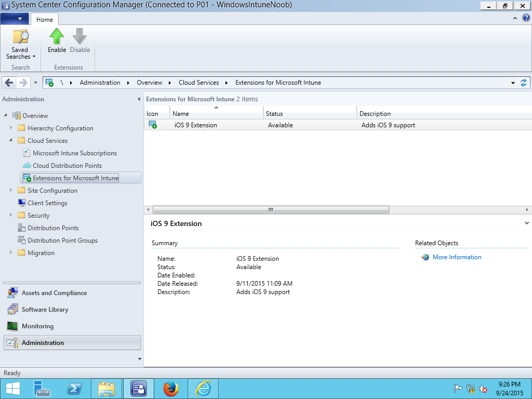Select the Site Configuration tree label
Image resolution: width=532 pixels, height=399 pixels.
pyautogui.click(x=52, y=190)
